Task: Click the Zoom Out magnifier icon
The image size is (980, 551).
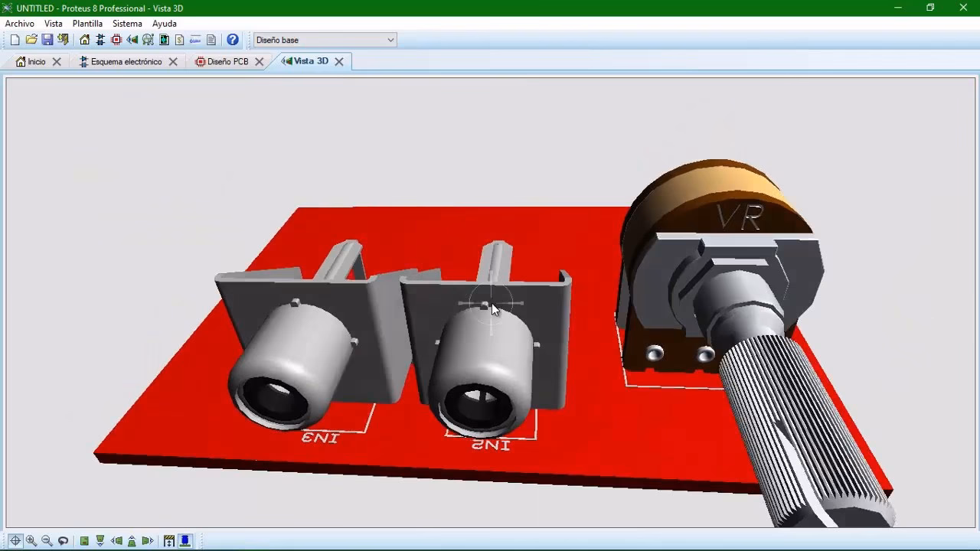Action: (x=47, y=540)
